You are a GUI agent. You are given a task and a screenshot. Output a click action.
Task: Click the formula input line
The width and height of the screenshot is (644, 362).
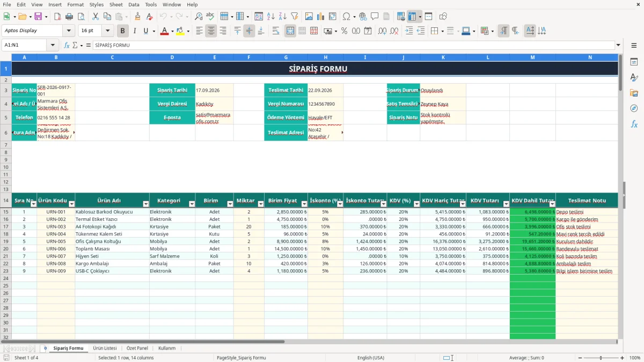click(x=354, y=46)
